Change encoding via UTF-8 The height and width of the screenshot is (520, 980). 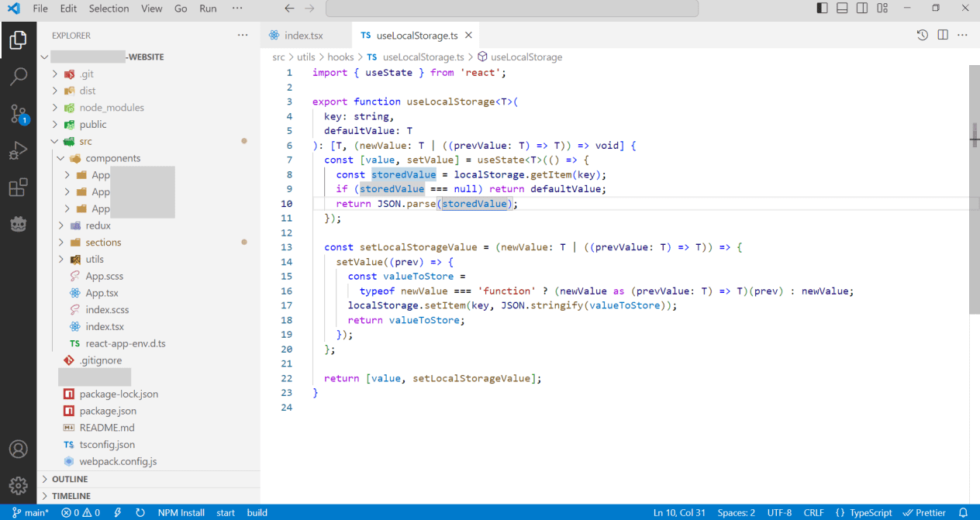point(779,512)
